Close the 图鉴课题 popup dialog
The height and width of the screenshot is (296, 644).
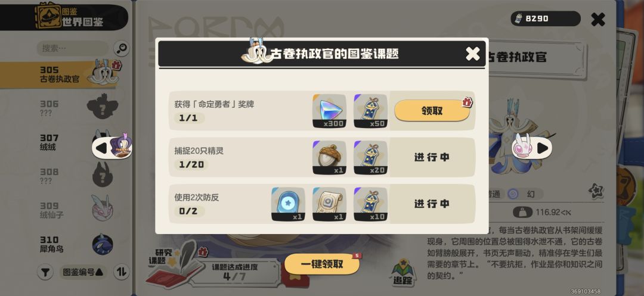(x=473, y=54)
